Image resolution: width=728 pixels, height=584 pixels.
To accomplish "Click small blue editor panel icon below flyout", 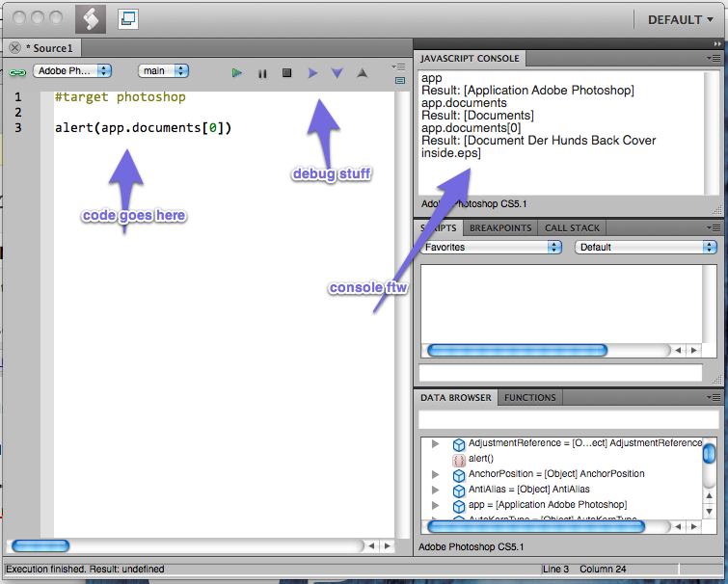I will 400,81.
